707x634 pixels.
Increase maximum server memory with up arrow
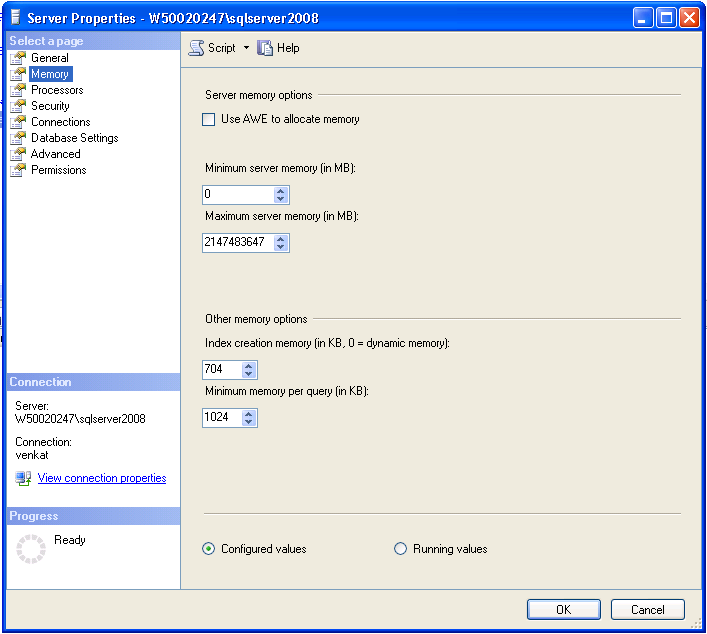(x=280, y=239)
